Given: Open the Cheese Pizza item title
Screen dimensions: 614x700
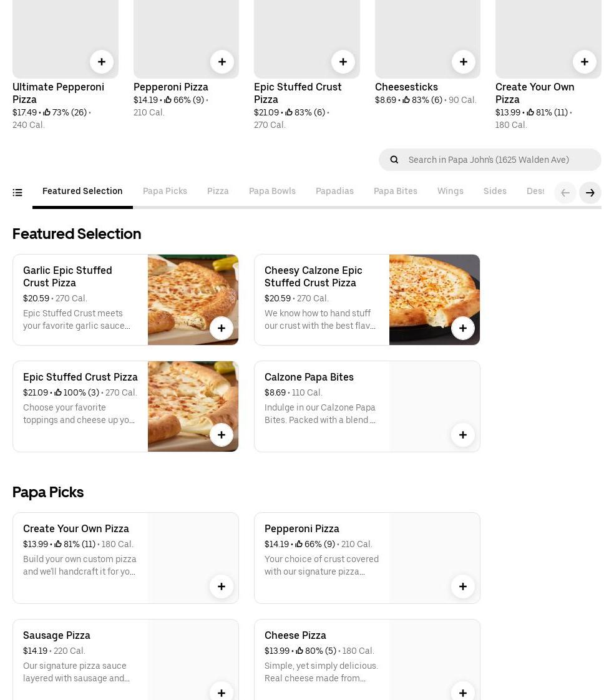Looking at the screenshot, I should (x=295, y=635).
